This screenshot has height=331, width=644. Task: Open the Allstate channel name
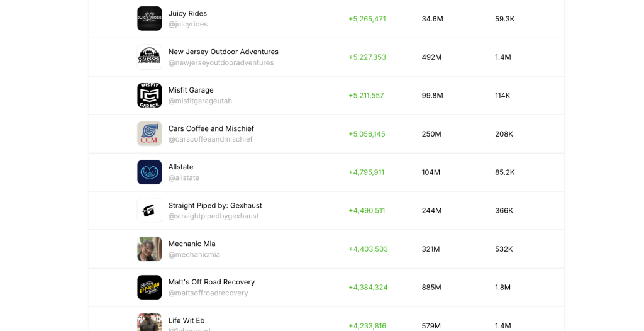point(180,167)
